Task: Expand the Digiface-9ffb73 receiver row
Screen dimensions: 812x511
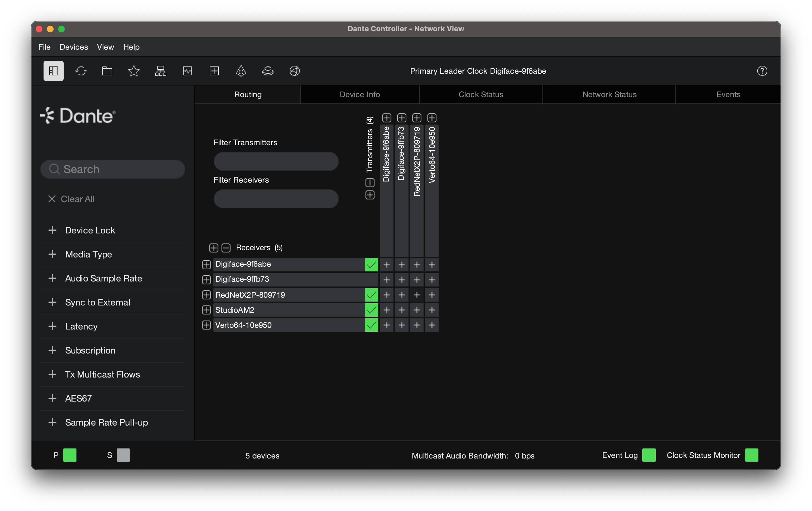Action: pyautogui.click(x=206, y=280)
